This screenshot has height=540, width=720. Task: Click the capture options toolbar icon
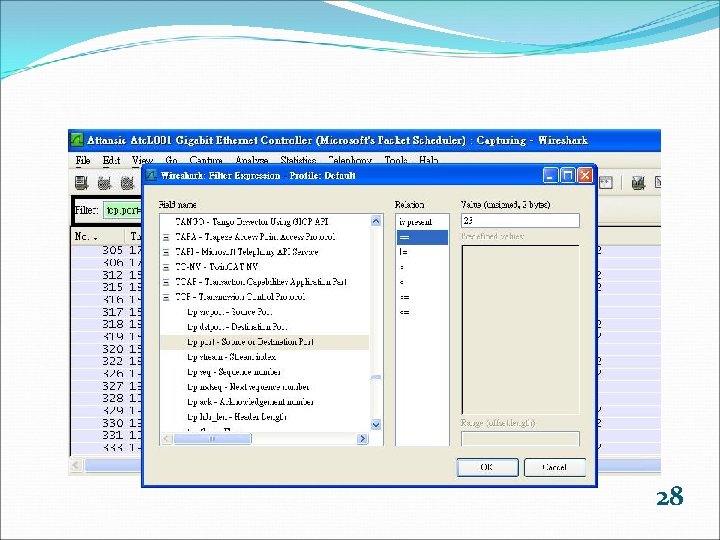105,183
